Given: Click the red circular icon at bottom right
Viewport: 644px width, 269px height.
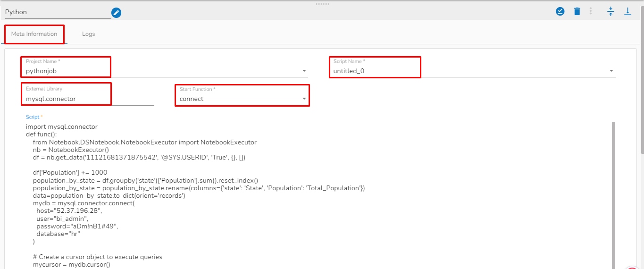Looking at the screenshot, I should click(632, 267).
